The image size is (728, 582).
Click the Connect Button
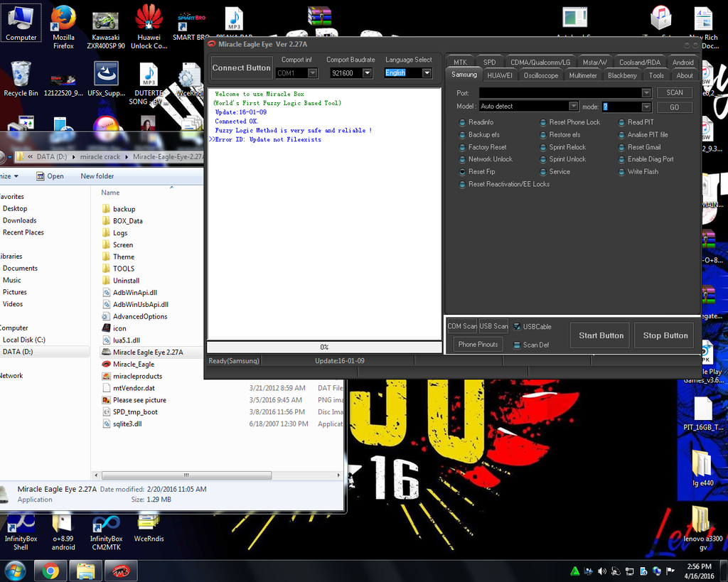click(x=241, y=68)
